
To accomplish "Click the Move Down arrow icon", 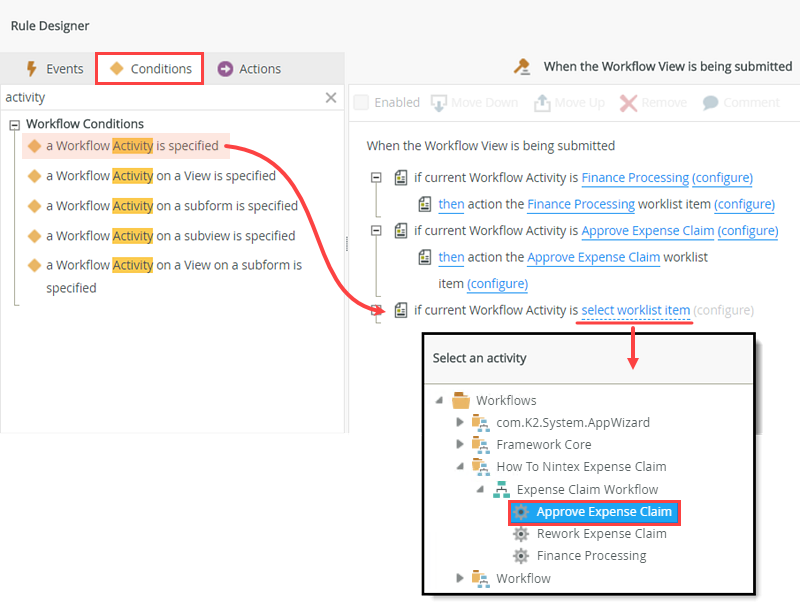I will (438, 103).
